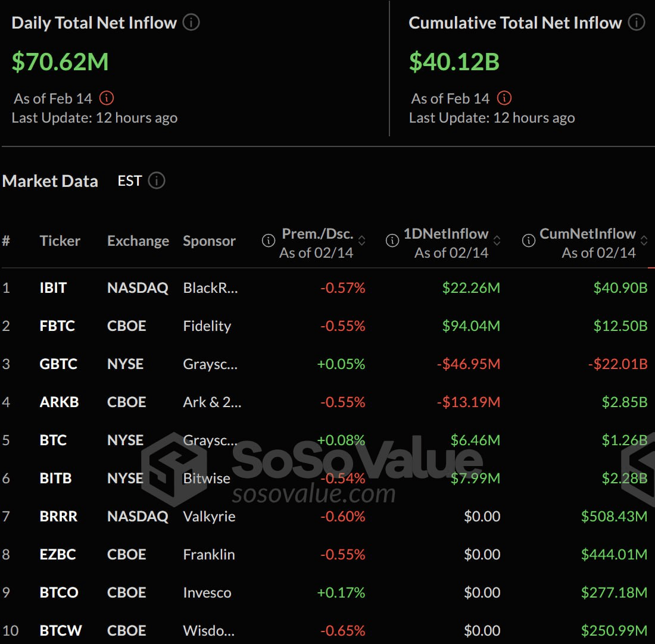The height and width of the screenshot is (644, 655).
Task: Click Graysc... sponsor in GBTC row
Action: point(210,364)
